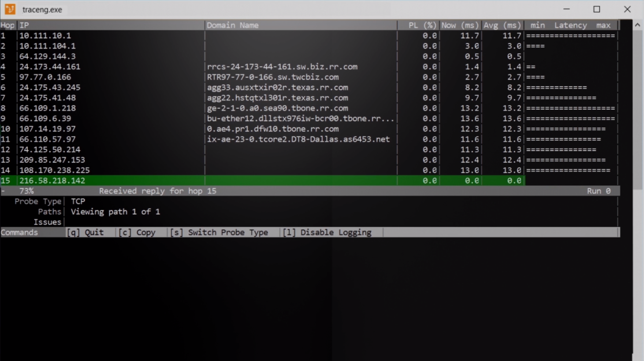Select hop 1 IP 10.111.10.1
This screenshot has width=644, height=361.
point(45,36)
